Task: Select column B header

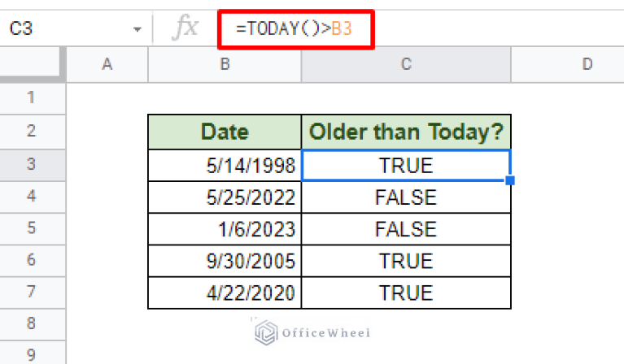Action: pos(225,64)
